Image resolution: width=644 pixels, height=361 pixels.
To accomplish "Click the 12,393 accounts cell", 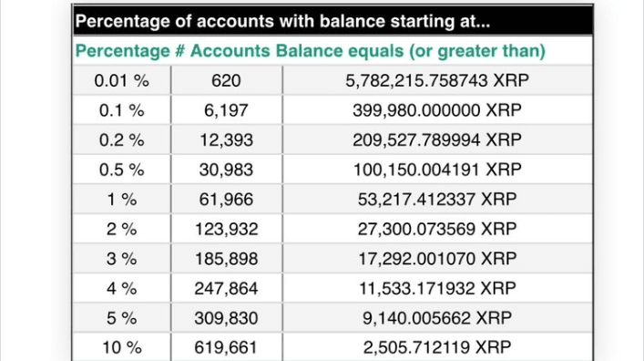I will [x=226, y=139].
